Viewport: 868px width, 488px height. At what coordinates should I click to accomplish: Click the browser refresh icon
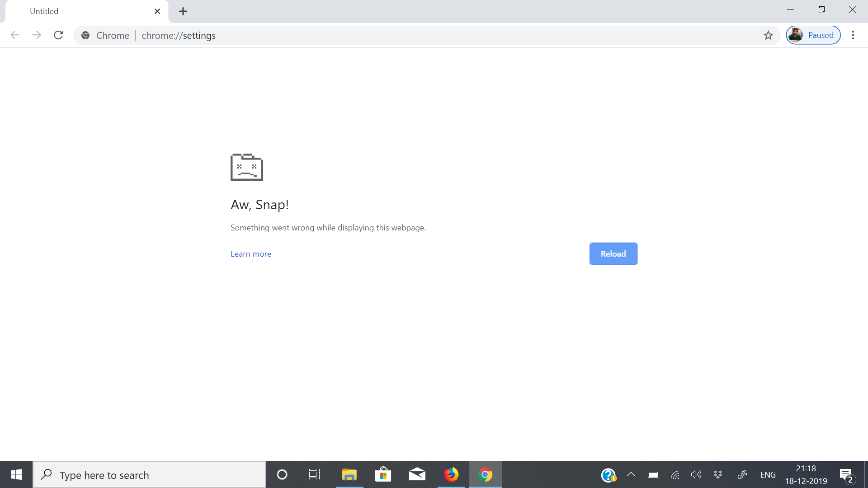tap(58, 35)
